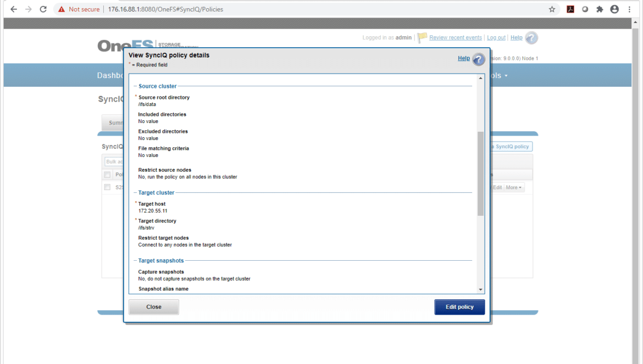643x364 pixels.
Task: Click the dialog vertical scrollbar thumb
Action: [481, 173]
